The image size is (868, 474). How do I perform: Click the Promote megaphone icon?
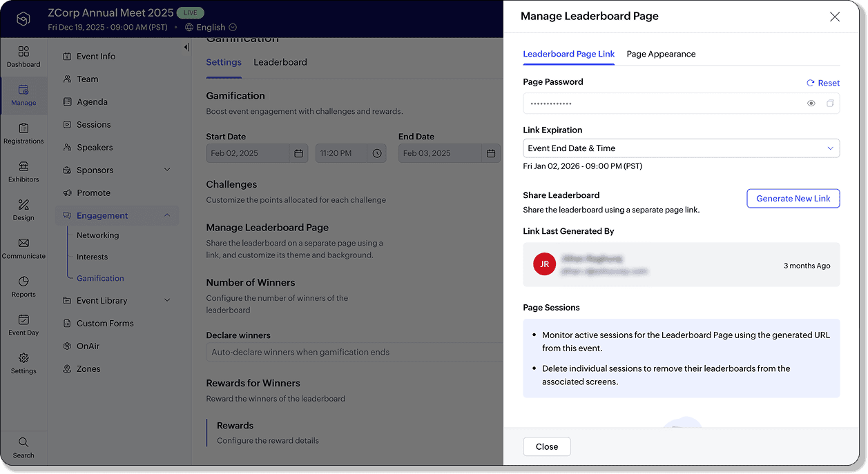(67, 193)
